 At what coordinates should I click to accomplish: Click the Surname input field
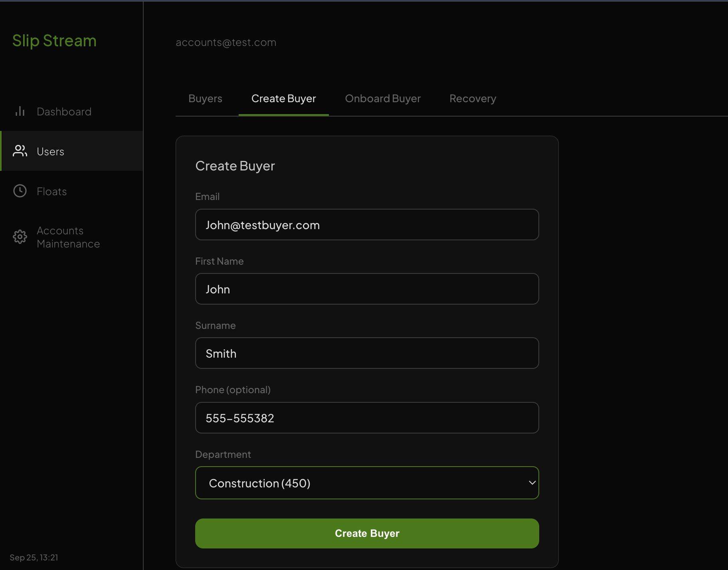coord(367,353)
